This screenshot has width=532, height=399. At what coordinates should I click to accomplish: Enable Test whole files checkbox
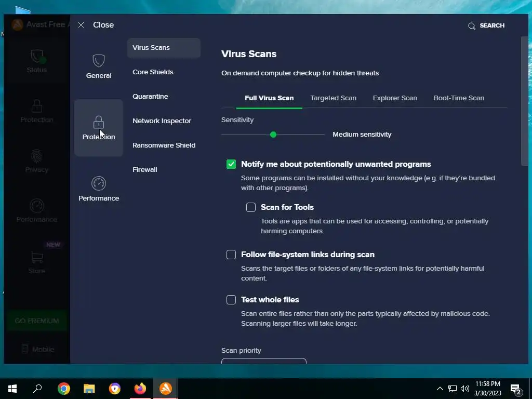coord(231,300)
